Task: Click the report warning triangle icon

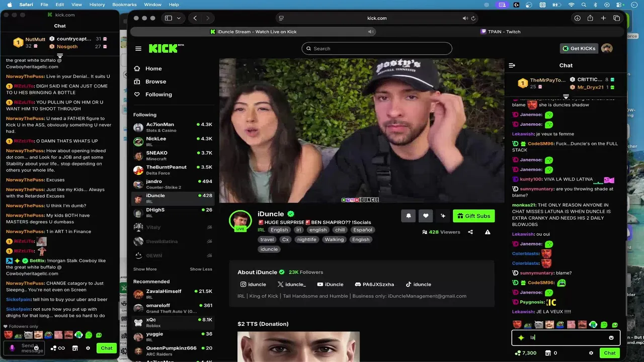Action: click(488, 232)
